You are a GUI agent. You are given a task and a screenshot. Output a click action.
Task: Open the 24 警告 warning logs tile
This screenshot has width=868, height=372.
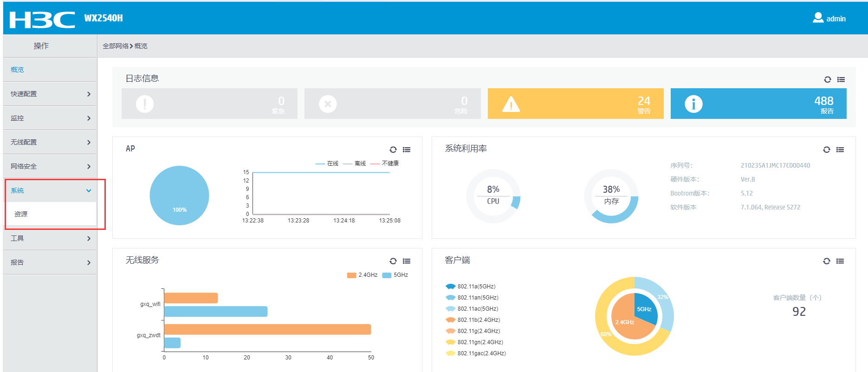point(575,104)
